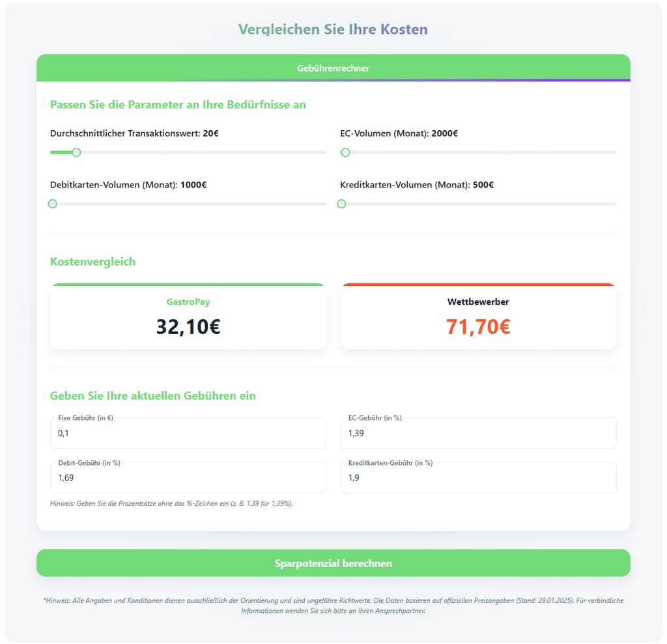Click the Kostenvergleich section heading
667x644 pixels.
92,262
